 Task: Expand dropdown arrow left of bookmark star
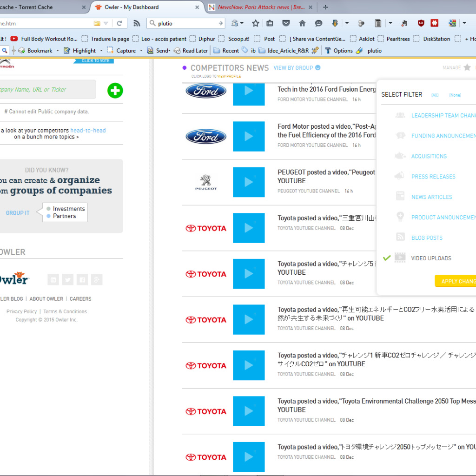pos(242,23)
